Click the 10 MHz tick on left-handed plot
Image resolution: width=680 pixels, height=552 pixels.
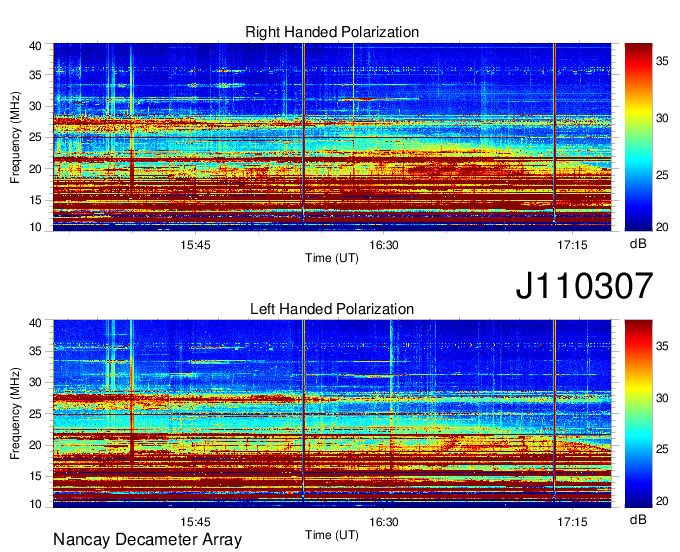(x=35, y=504)
